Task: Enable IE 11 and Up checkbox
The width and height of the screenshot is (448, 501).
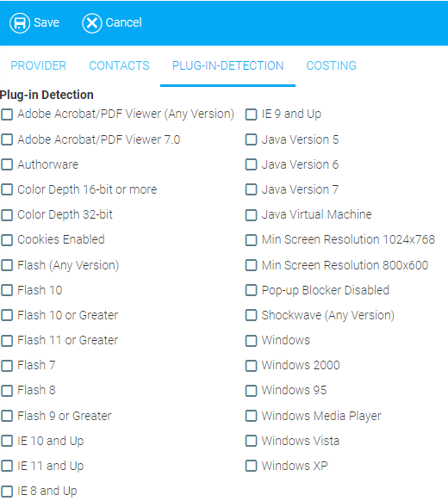Action: tap(7, 466)
